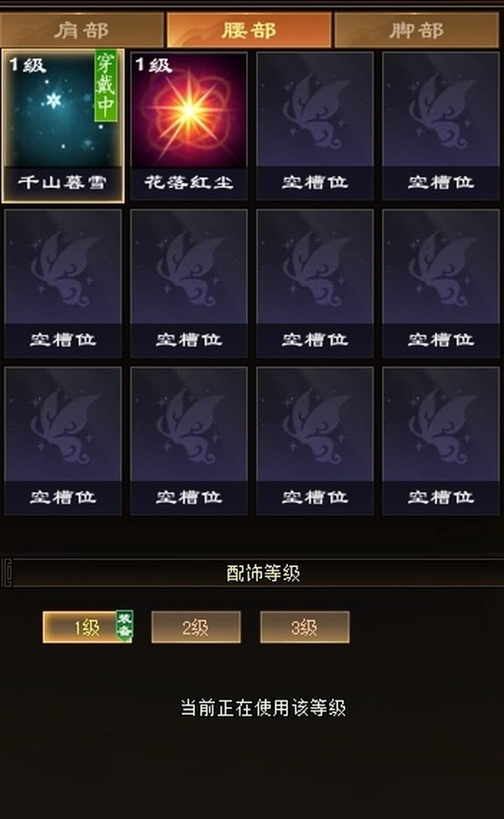
Task: Select accessory level 2级
Action: pyautogui.click(x=196, y=627)
